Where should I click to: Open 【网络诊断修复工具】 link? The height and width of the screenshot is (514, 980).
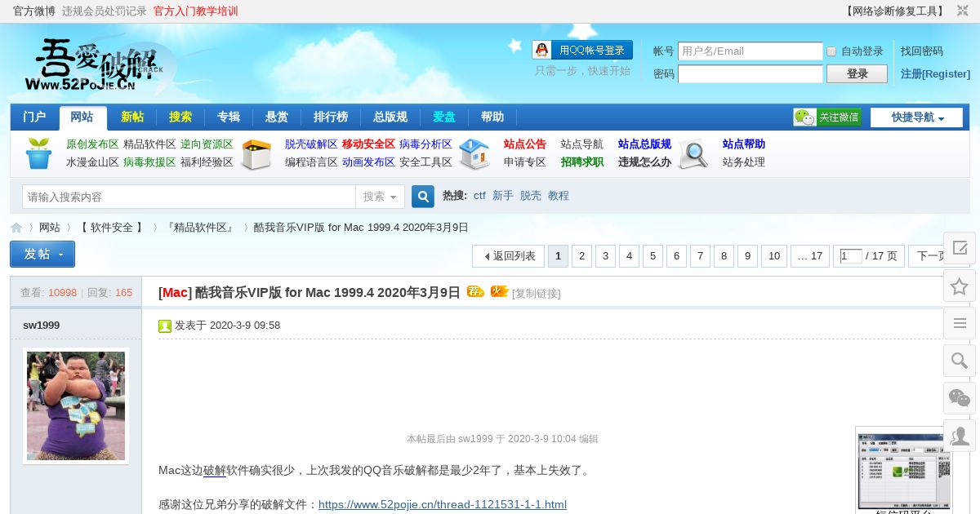(895, 11)
